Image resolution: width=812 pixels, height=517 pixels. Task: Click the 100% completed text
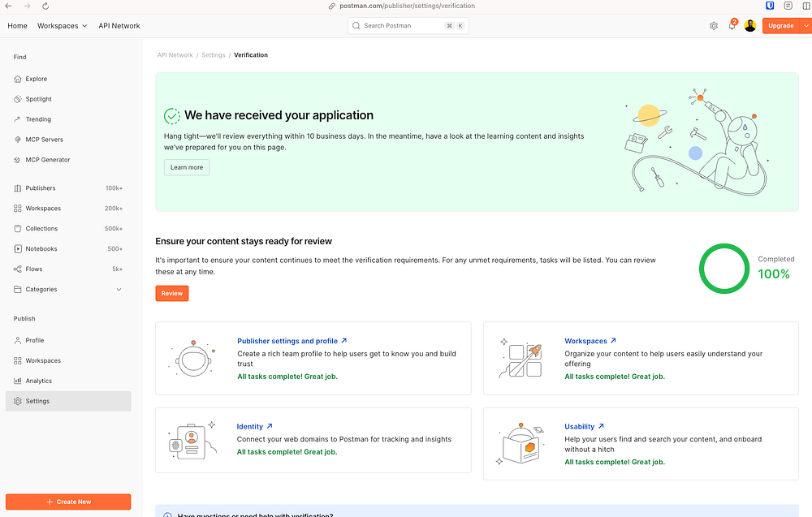pyautogui.click(x=774, y=274)
